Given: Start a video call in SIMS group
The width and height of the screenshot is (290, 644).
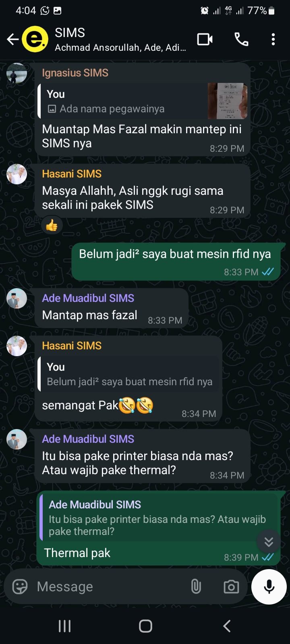Looking at the screenshot, I should (x=205, y=39).
